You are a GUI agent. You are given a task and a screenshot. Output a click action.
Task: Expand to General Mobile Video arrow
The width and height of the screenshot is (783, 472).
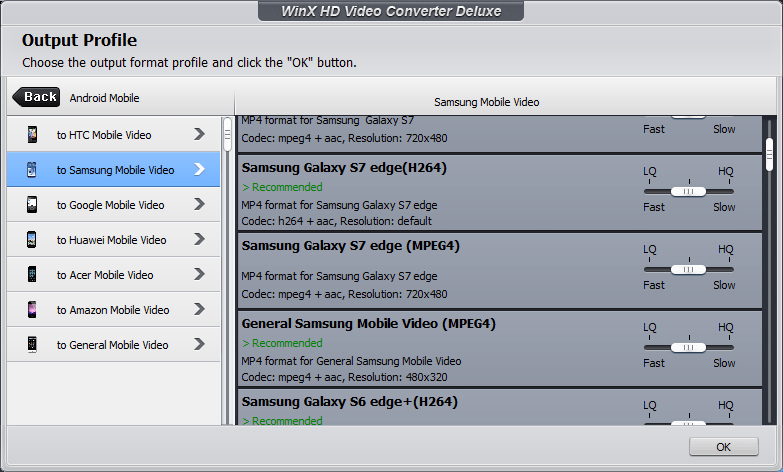pyautogui.click(x=199, y=344)
